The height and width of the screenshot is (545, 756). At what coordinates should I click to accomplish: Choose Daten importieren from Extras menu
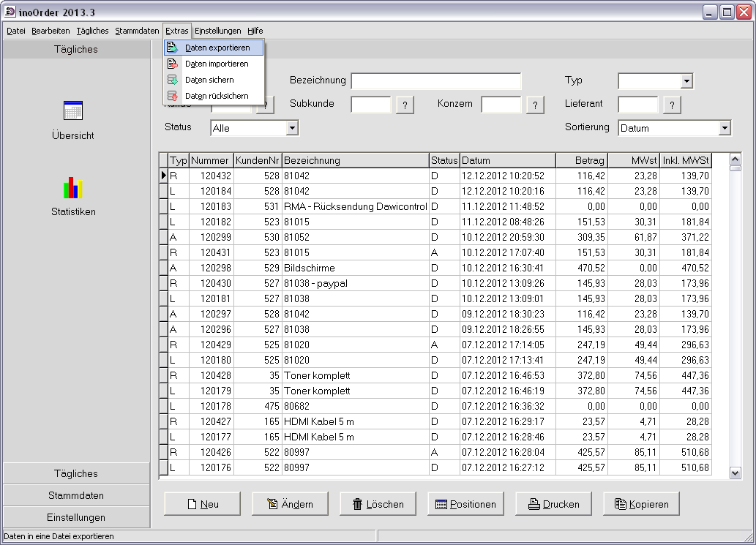coord(214,64)
